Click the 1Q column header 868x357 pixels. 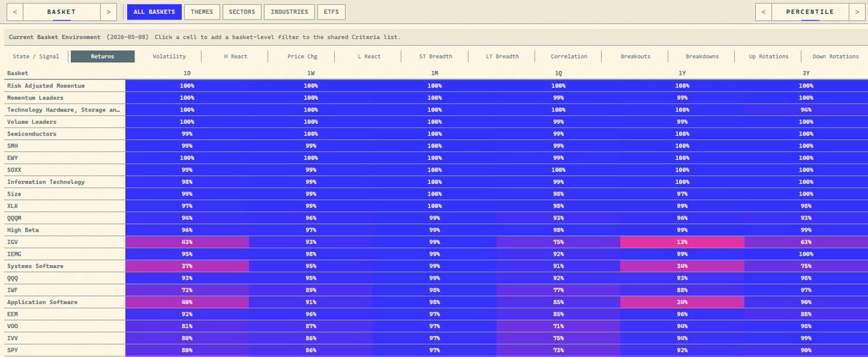pyautogui.click(x=558, y=73)
